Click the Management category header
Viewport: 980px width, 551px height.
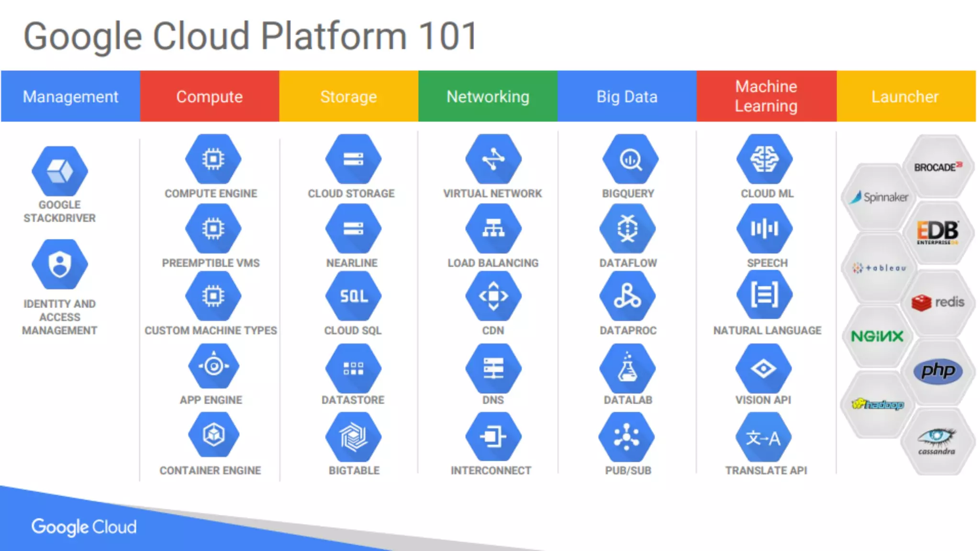tap(70, 97)
